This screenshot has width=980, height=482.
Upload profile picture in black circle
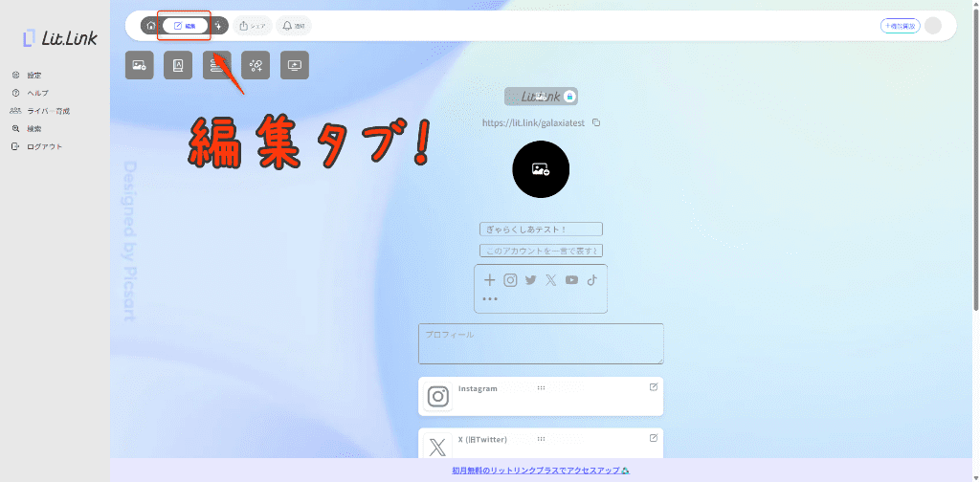pos(541,169)
